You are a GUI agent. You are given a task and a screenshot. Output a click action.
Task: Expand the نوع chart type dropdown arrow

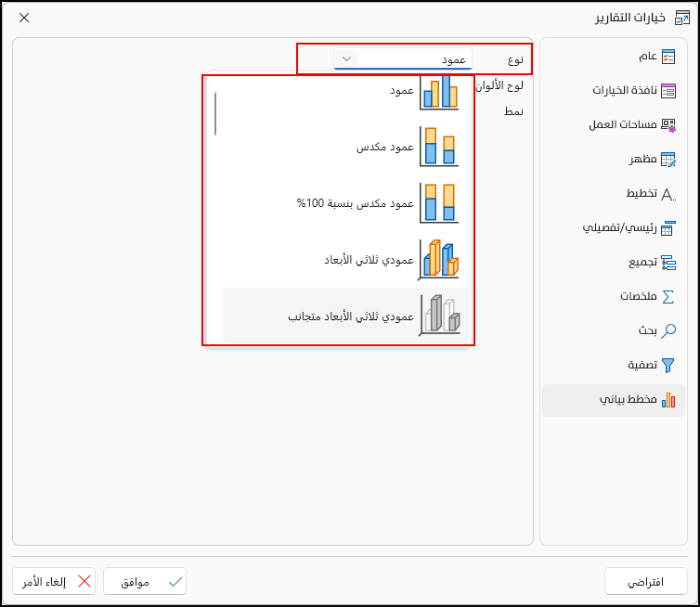click(x=346, y=58)
